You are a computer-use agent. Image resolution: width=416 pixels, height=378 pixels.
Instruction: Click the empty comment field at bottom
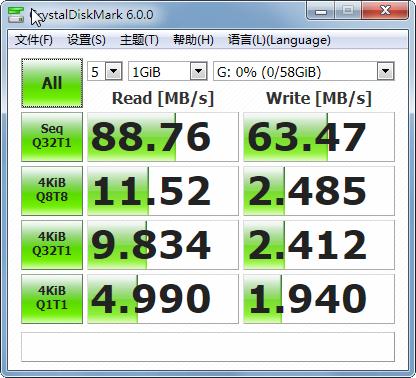[208, 347]
